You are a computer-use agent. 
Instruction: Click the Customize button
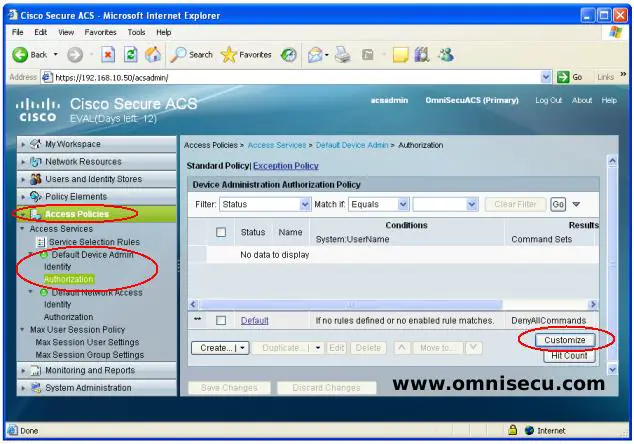[x=564, y=340]
